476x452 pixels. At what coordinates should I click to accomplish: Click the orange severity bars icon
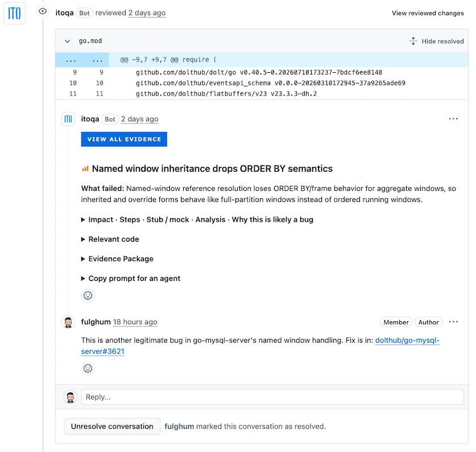pyautogui.click(x=85, y=168)
